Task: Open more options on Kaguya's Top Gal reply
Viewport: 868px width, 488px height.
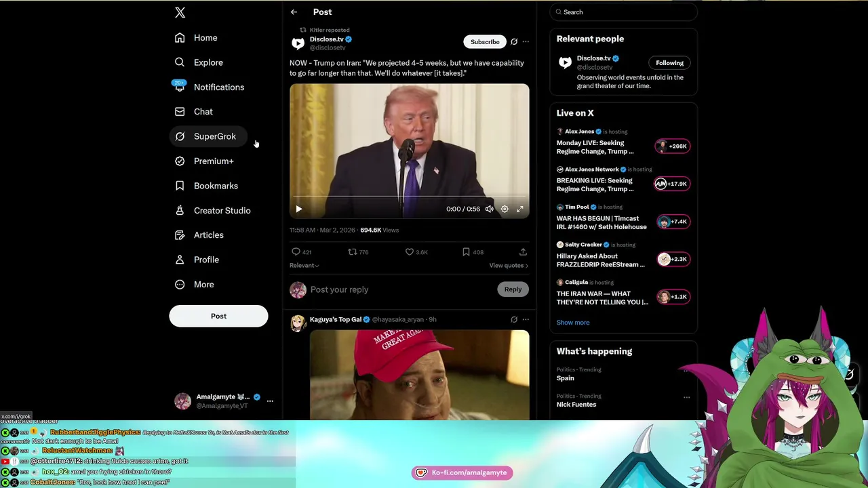Action: (526, 319)
